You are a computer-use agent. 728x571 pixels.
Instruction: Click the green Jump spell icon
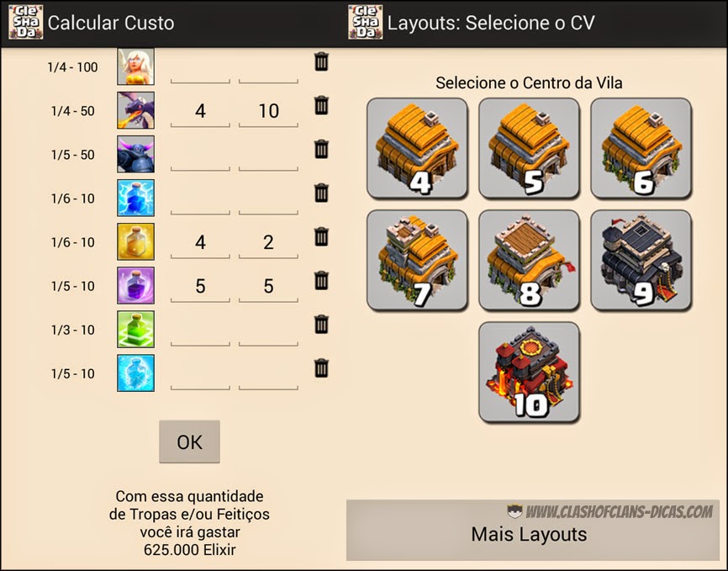(x=135, y=330)
